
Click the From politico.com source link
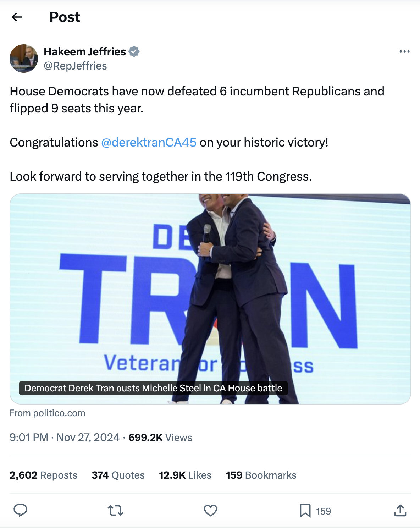click(48, 413)
